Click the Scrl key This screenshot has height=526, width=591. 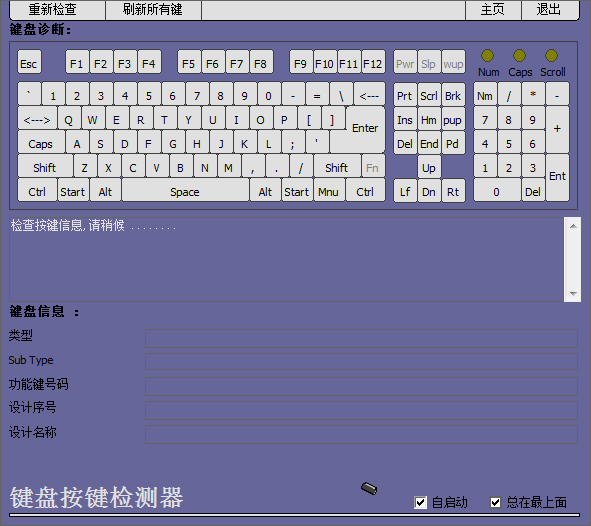429,94
